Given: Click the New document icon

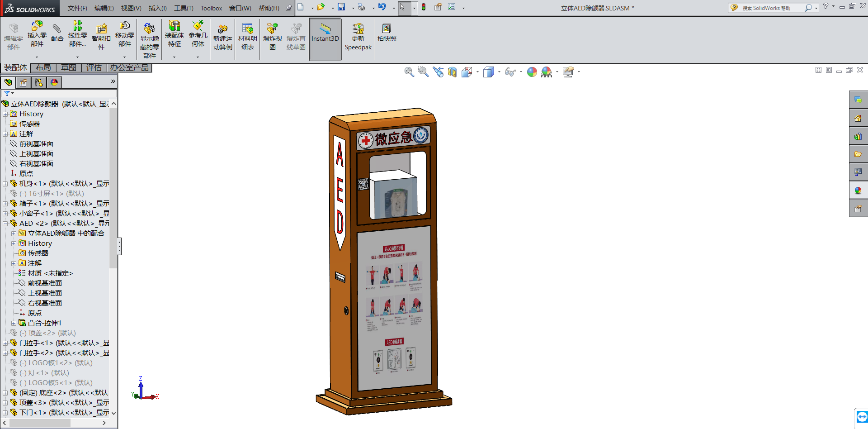Looking at the screenshot, I should coord(301,7).
